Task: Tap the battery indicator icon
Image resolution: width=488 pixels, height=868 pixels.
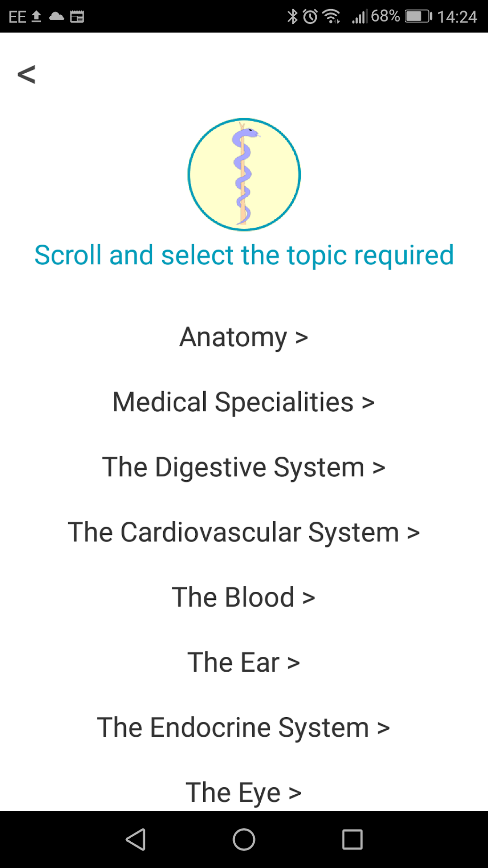Action: [418, 17]
